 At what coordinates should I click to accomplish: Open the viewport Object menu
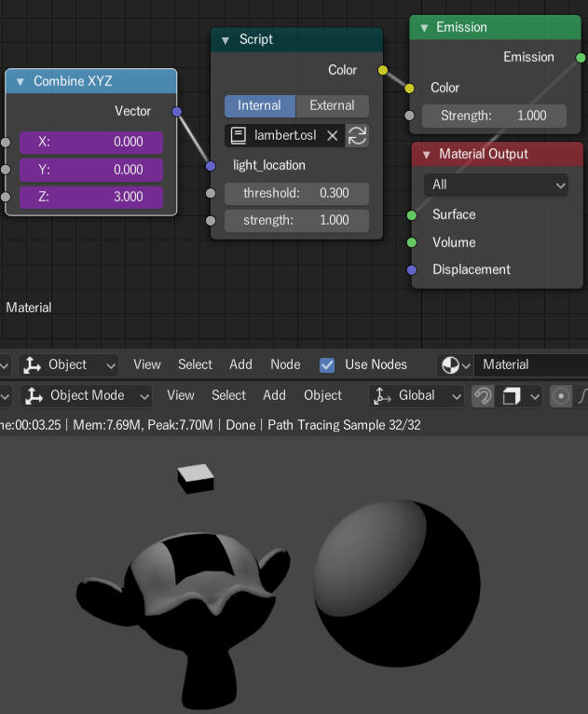(x=322, y=395)
